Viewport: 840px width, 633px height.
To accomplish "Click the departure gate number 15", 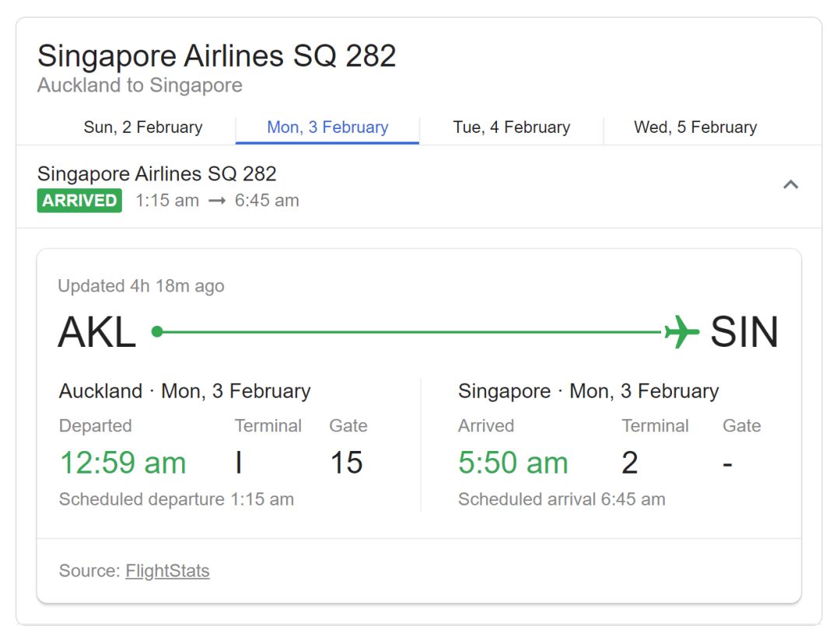I will [346, 463].
